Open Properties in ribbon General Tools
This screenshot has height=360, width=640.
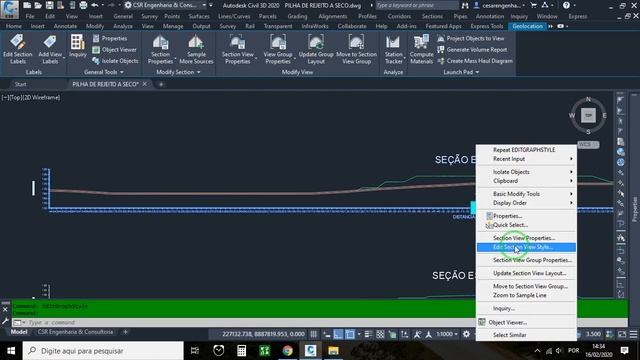[x=109, y=38]
